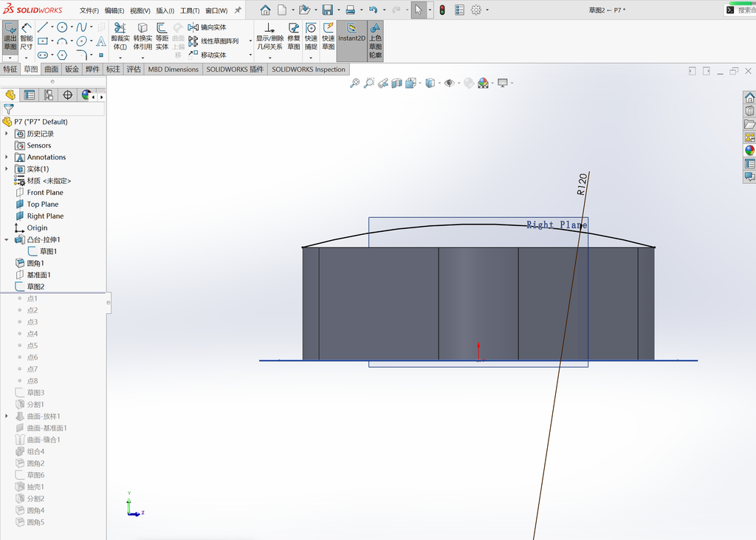Expand Annotations tree node
This screenshot has width=756, height=540.
pyautogui.click(x=6, y=157)
